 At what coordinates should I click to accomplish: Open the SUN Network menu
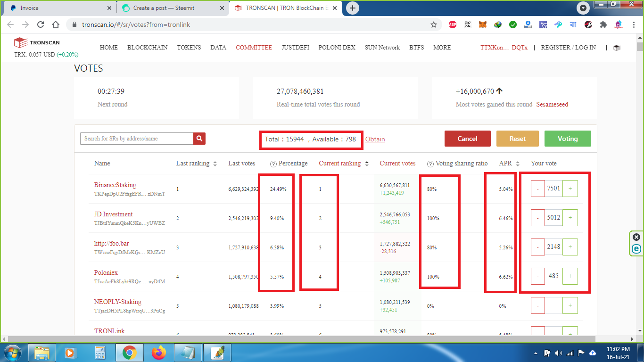(382, 48)
